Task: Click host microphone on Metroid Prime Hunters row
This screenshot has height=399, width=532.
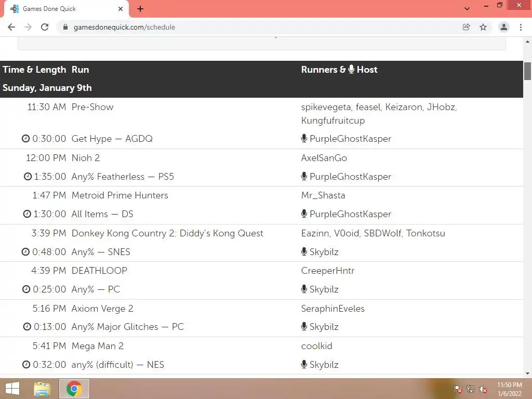Action: 304,214
